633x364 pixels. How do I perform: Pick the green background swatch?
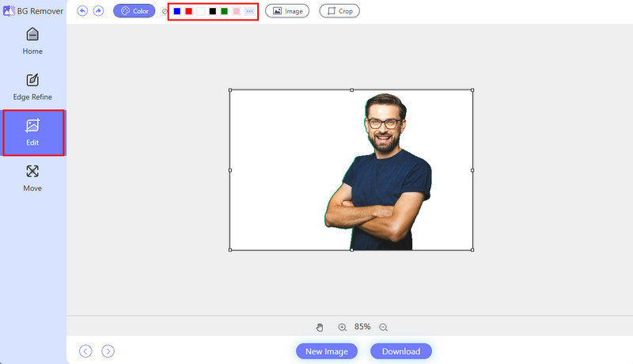click(x=225, y=11)
